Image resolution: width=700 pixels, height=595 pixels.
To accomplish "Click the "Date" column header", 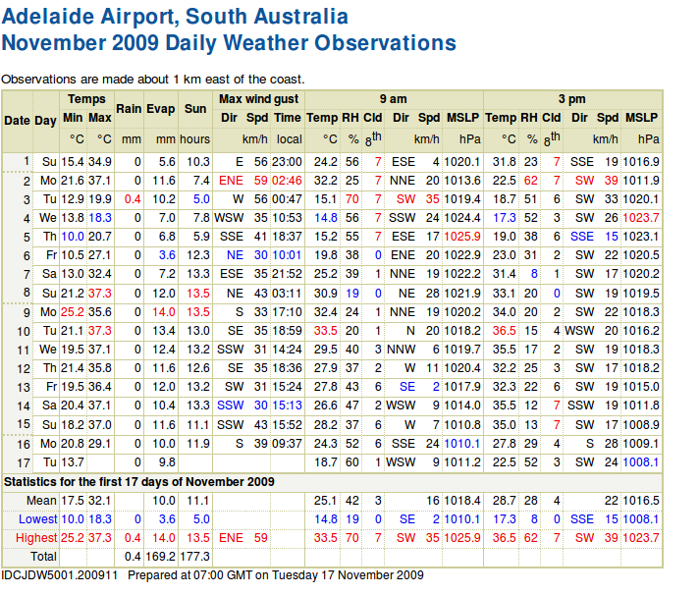I will (x=17, y=121).
